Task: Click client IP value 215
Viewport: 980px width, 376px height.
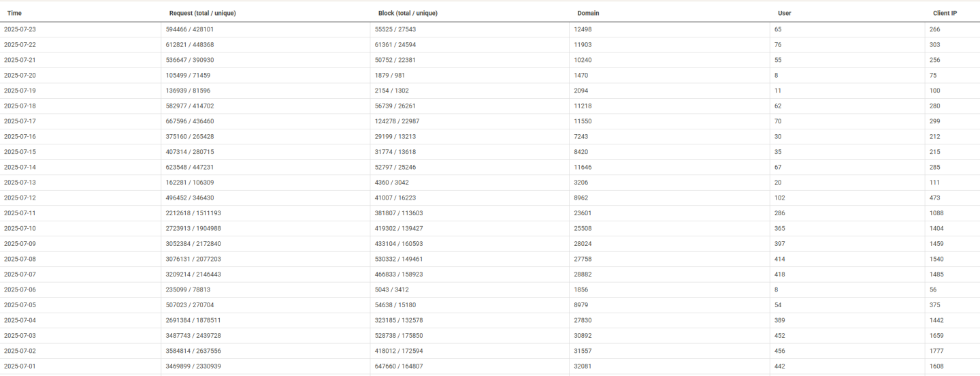Action: (x=934, y=152)
